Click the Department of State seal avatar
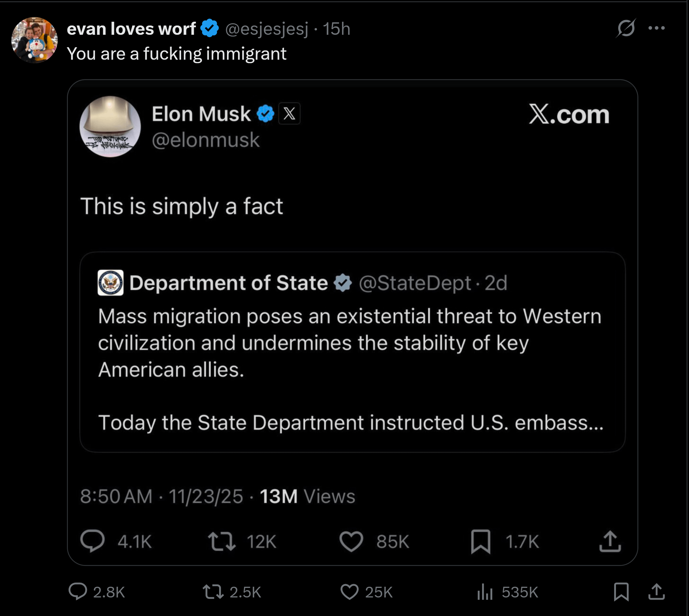The height and width of the screenshot is (616, 689). tap(110, 283)
